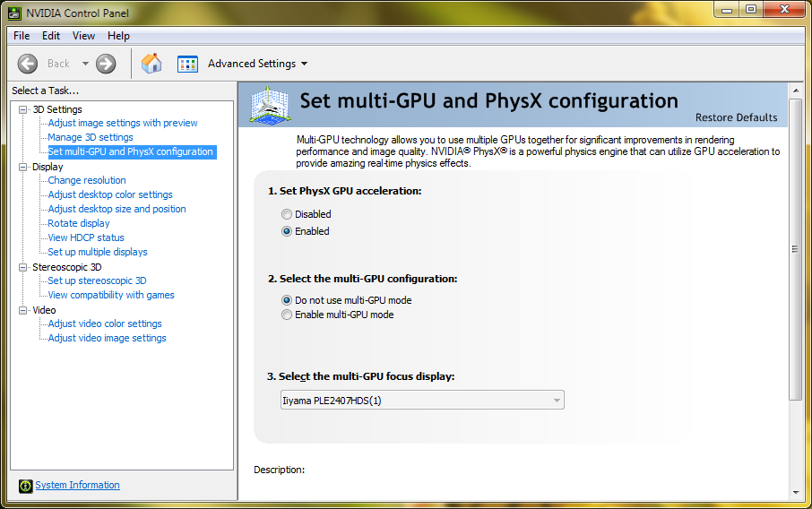This screenshot has width=812, height=509.
Task: Select the Disabled PhysX radio button
Action: (x=287, y=214)
